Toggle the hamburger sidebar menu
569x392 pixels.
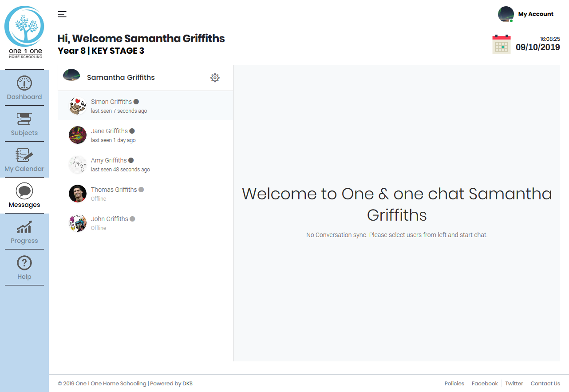click(62, 14)
